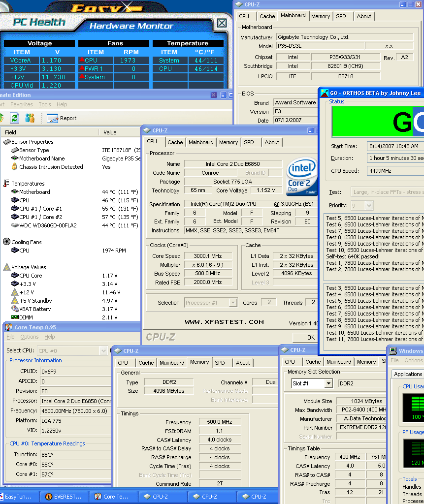The height and width of the screenshot is (504, 424).
Task: Click the refresh icon in EVEREST toolbar
Action: tap(14, 118)
